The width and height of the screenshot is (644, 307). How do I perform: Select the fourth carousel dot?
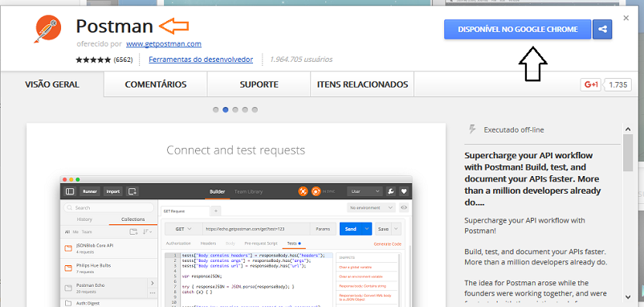[x=245, y=110]
